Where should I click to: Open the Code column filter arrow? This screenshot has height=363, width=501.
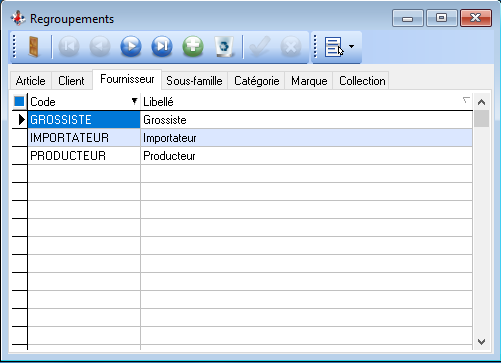[x=134, y=101]
